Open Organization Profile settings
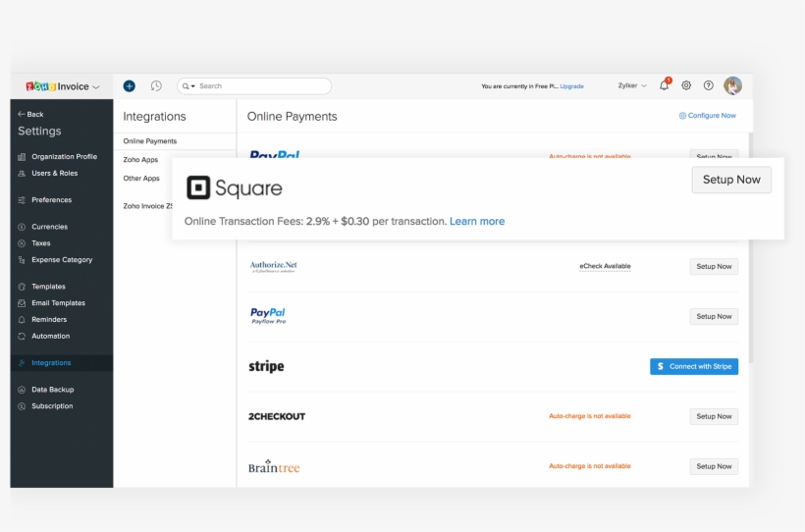 click(x=64, y=157)
